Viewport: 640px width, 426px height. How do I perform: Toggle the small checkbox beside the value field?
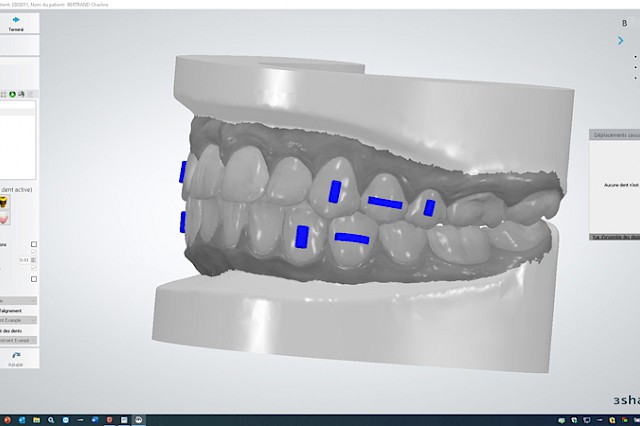coord(34,267)
